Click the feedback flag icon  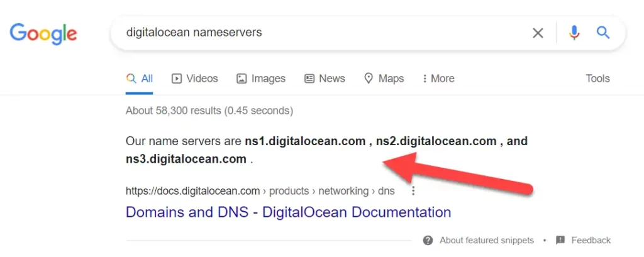point(560,240)
